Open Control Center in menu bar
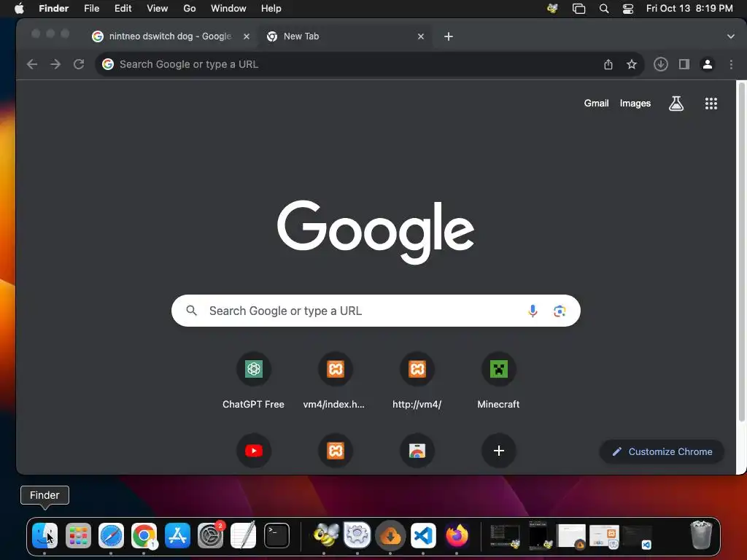The width and height of the screenshot is (747, 560). (x=628, y=9)
